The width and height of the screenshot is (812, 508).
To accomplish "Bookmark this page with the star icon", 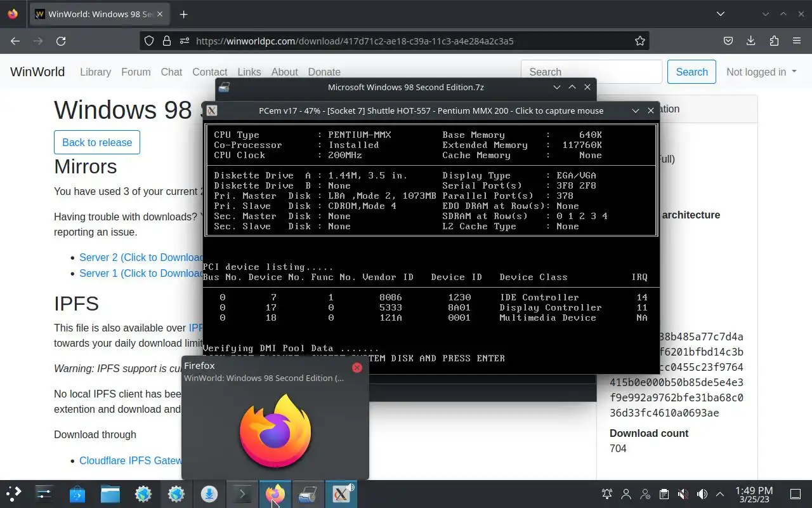I will tap(640, 41).
